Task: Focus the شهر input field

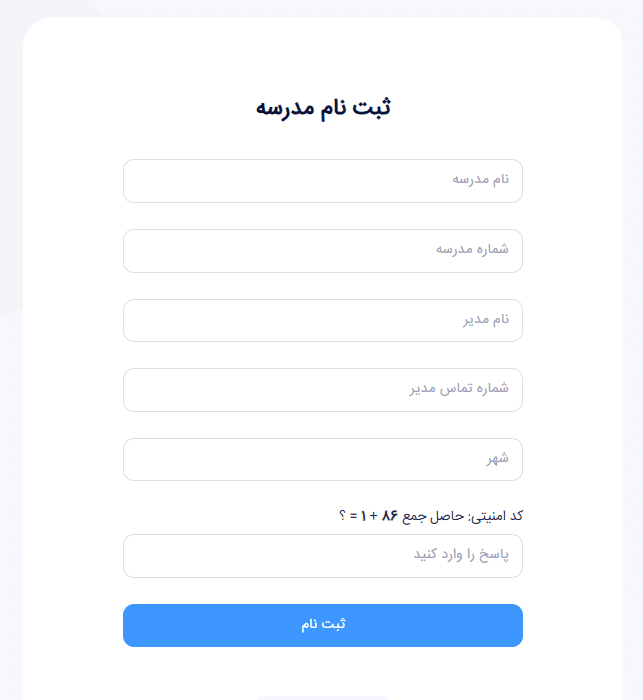Action: [322, 459]
